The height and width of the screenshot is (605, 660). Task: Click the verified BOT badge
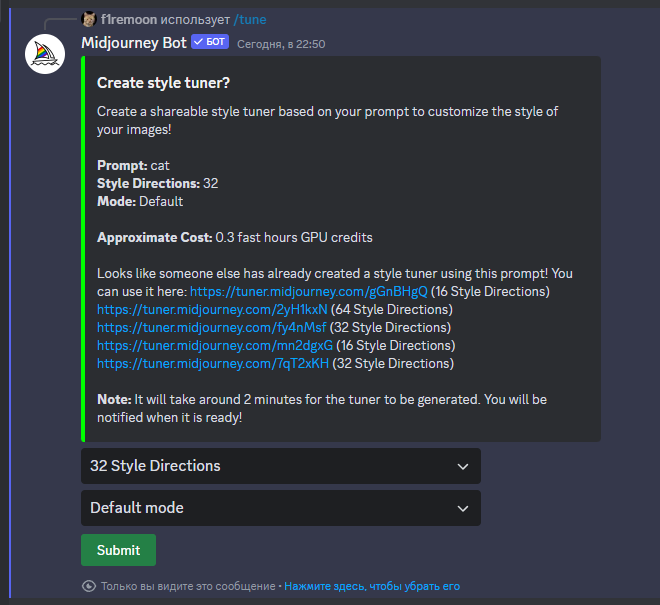coord(210,43)
